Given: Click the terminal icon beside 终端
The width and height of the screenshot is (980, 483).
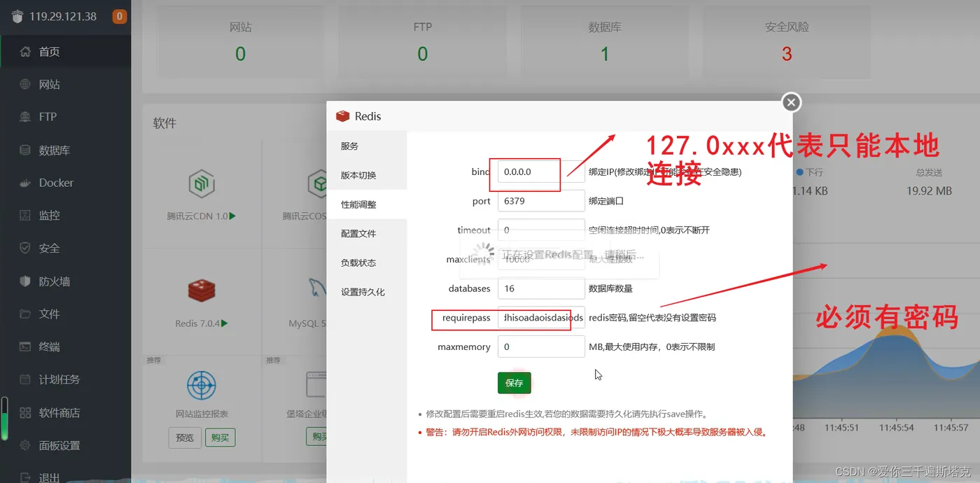Looking at the screenshot, I should pyautogui.click(x=25, y=346).
